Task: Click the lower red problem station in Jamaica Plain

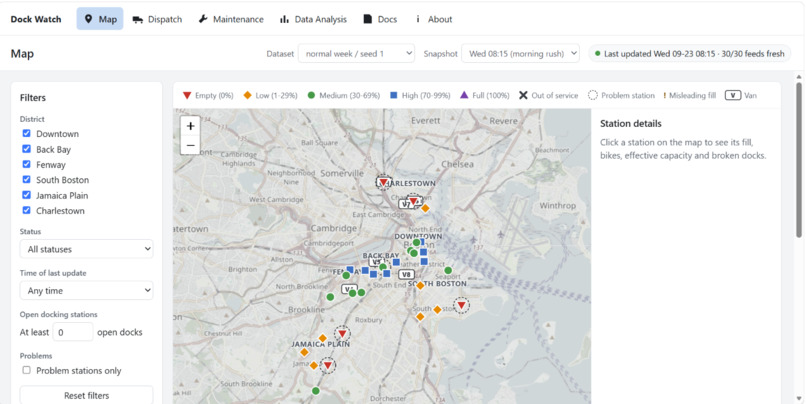Action: click(327, 365)
